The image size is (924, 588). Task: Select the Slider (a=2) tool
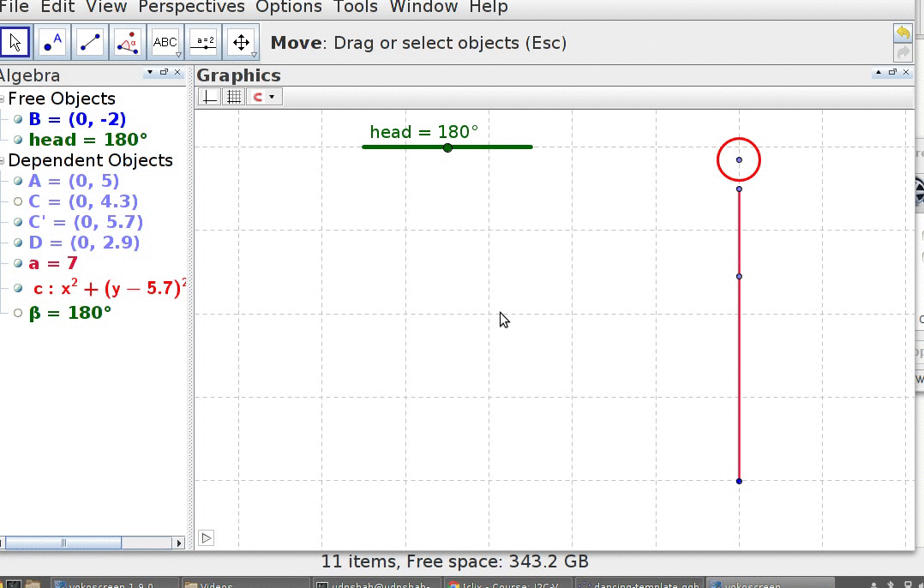[204, 42]
